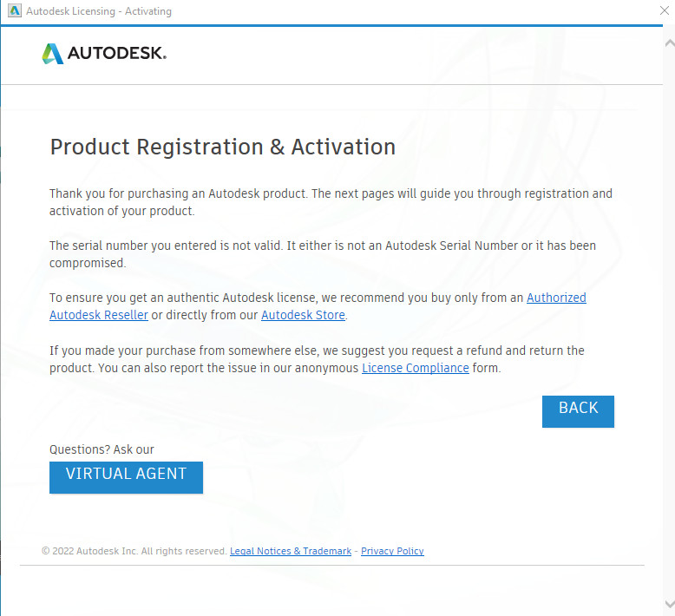Viewport: 675px width, 616px height.
Task: Click the Questions? Ask our label
Action: [x=102, y=449]
